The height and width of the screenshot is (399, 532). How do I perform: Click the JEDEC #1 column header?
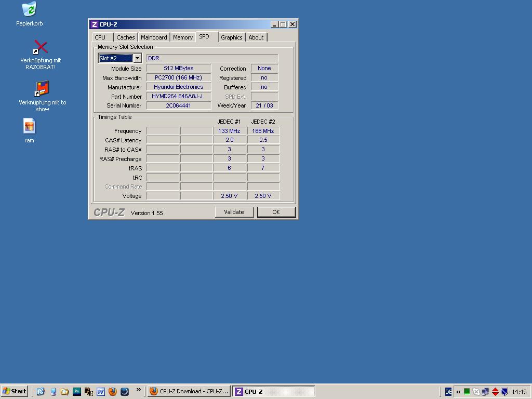click(229, 122)
